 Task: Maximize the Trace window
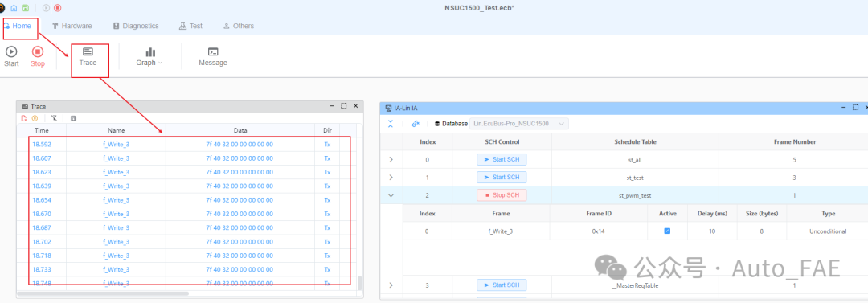pyautogui.click(x=343, y=106)
